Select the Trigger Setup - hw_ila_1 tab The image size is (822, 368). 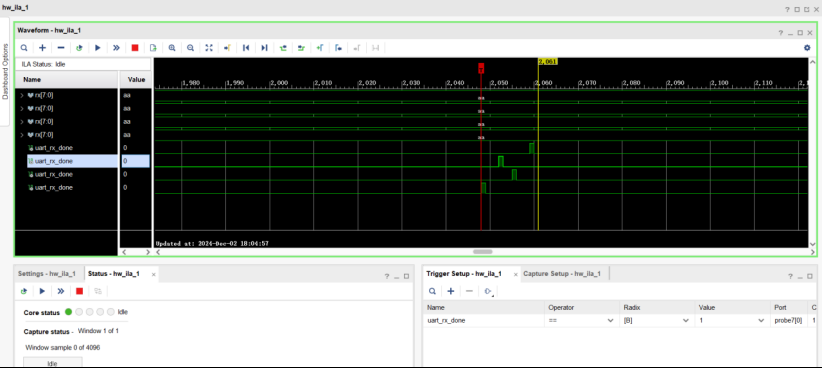pyautogui.click(x=464, y=274)
